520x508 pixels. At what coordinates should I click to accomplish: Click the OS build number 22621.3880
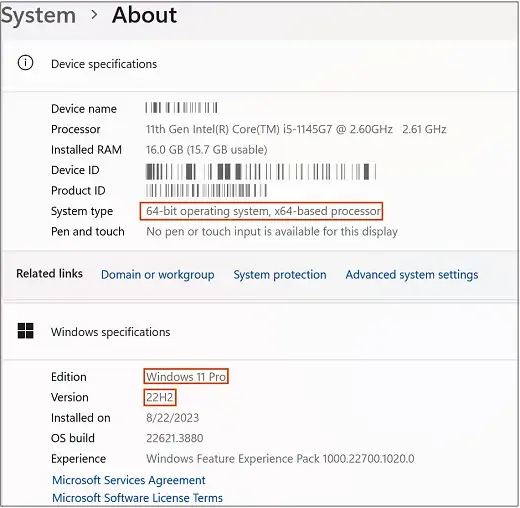(x=175, y=438)
